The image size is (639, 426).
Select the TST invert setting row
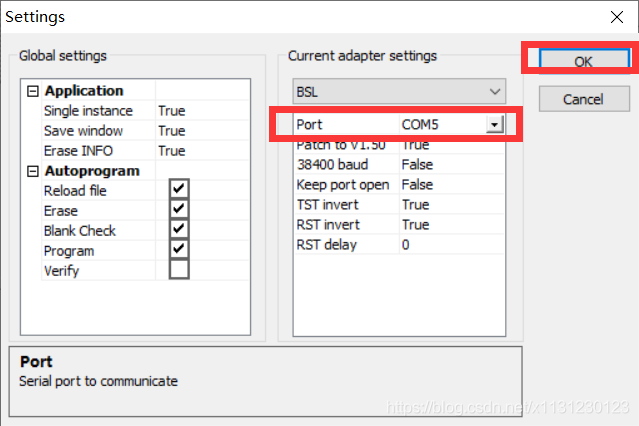[x=345, y=204]
